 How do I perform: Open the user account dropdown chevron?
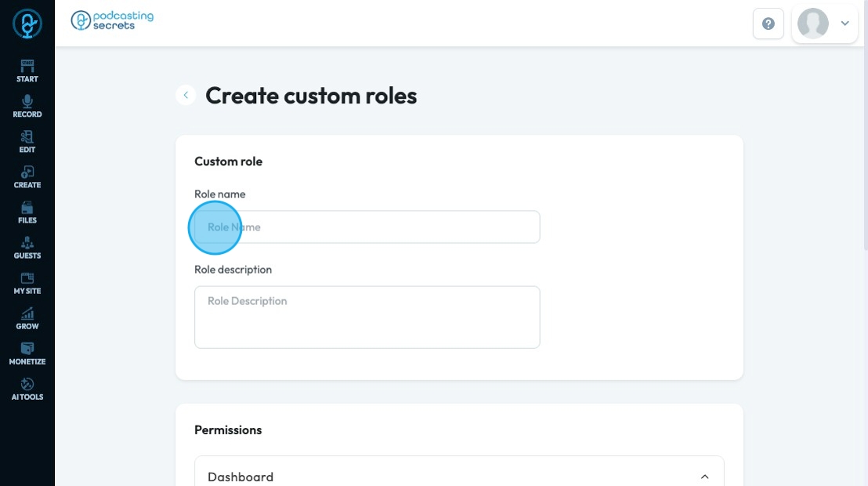pyautogui.click(x=845, y=24)
